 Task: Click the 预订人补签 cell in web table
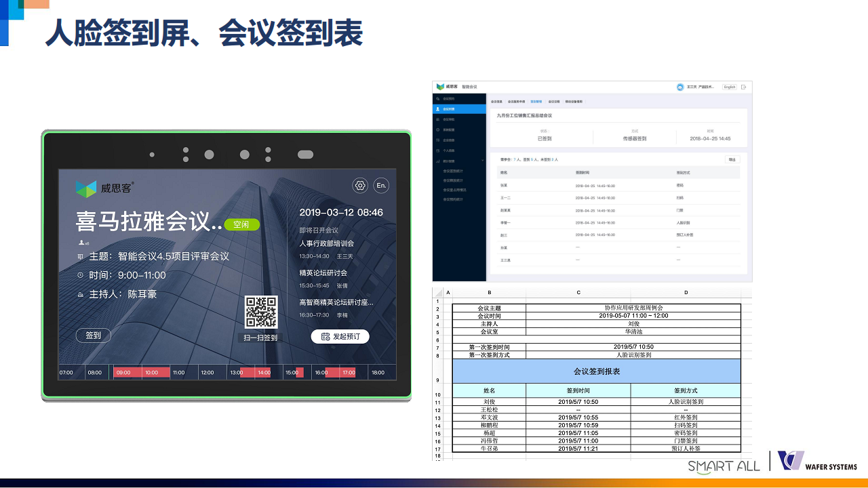coord(685,235)
